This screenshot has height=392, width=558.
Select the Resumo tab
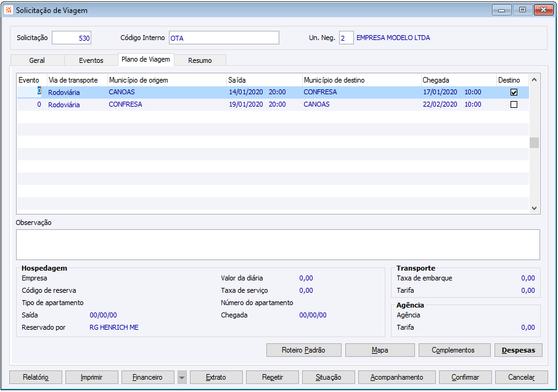[200, 60]
